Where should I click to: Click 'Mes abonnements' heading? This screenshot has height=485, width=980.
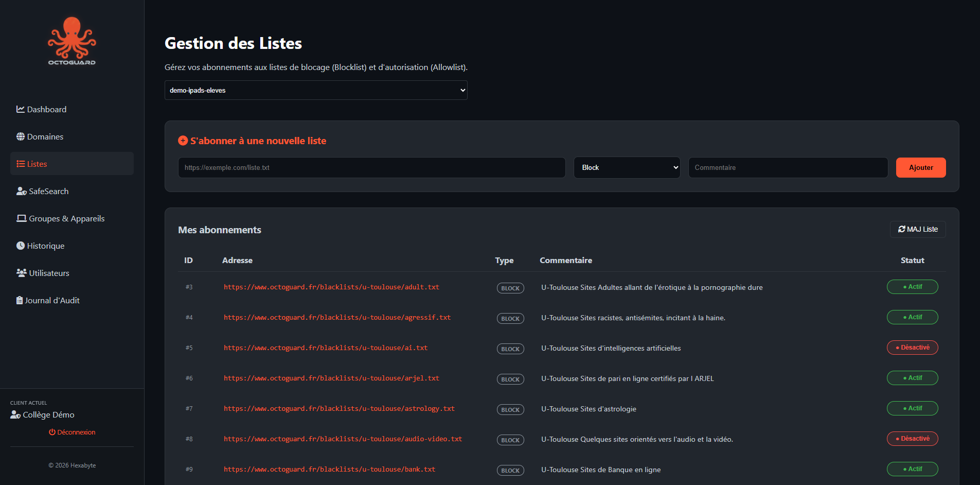[x=220, y=230]
